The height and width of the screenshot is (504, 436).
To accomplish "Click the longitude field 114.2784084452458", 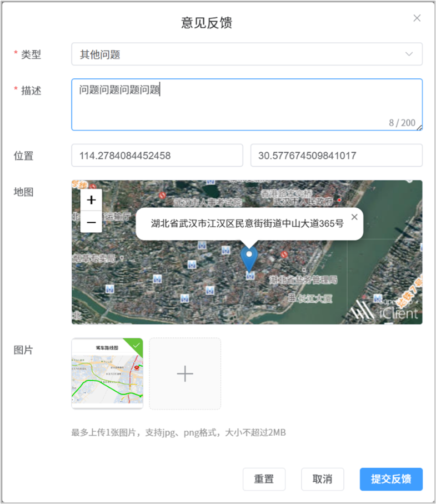I will 157,156.
